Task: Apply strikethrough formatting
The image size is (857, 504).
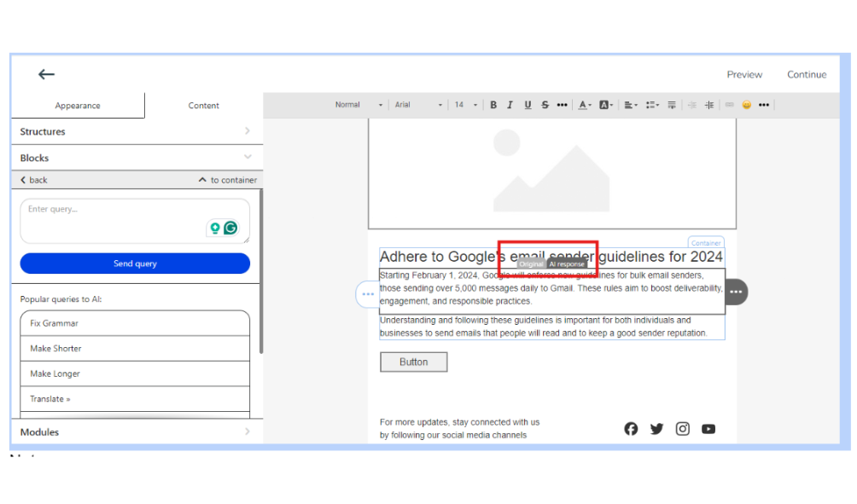Action: [545, 105]
